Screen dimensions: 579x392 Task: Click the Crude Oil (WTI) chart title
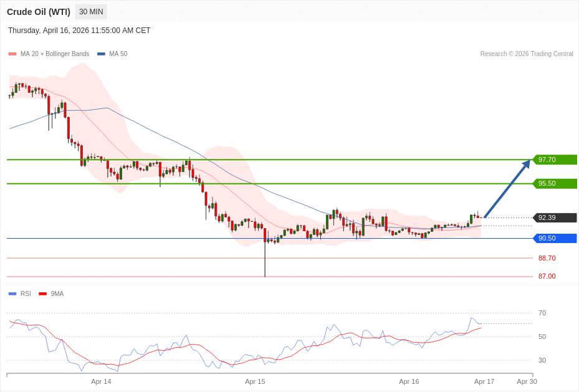[x=39, y=12]
